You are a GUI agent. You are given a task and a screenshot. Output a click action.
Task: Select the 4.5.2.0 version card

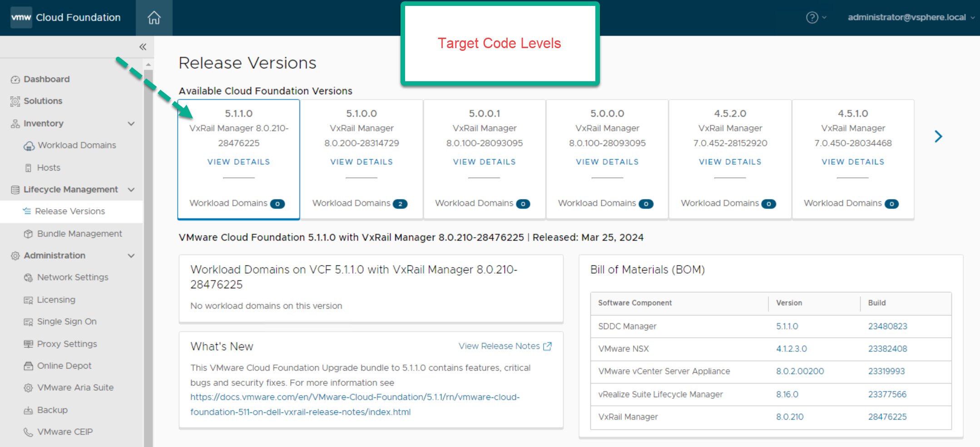click(730, 136)
